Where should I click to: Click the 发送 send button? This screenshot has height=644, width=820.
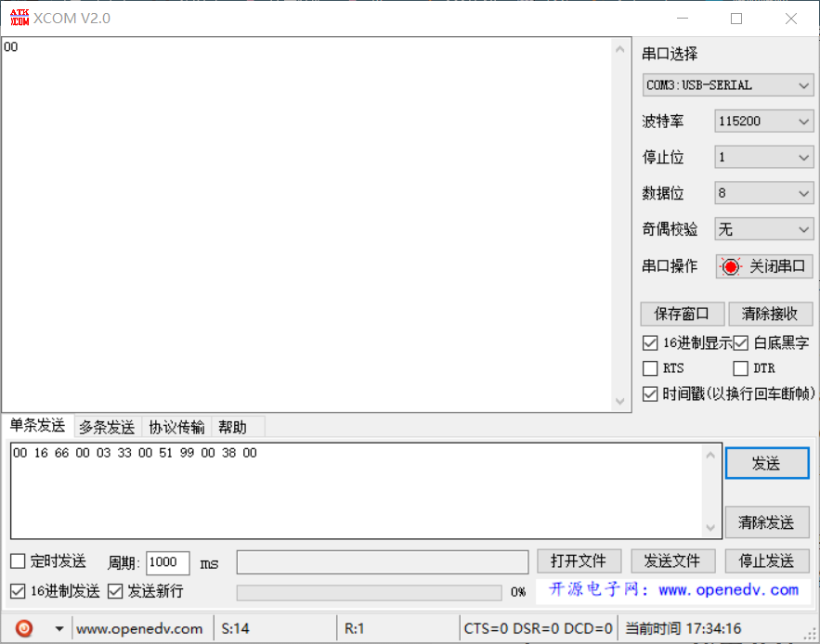[766, 463]
